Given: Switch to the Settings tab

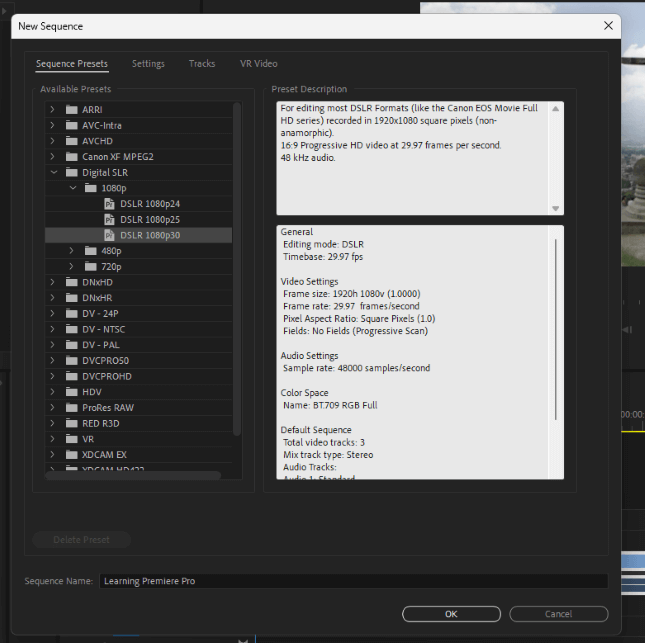Looking at the screenshot, I should click(x=148, y=64).
